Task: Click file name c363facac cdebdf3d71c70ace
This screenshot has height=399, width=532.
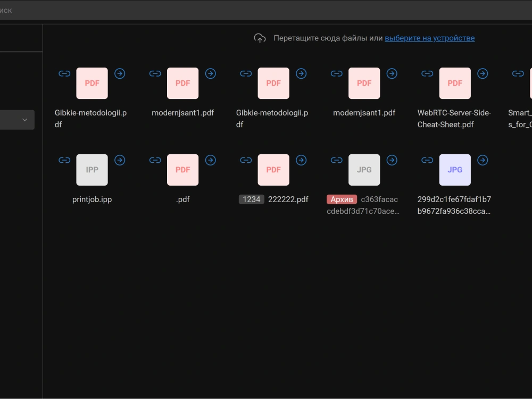Action: (363, 205)
